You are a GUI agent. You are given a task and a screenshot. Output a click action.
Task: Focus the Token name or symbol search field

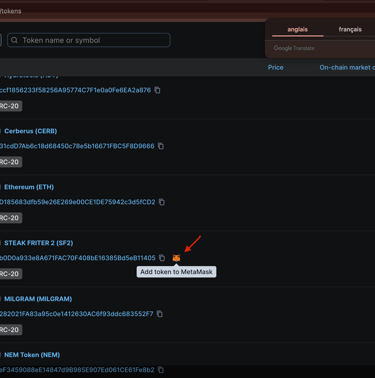pos(89,40)
